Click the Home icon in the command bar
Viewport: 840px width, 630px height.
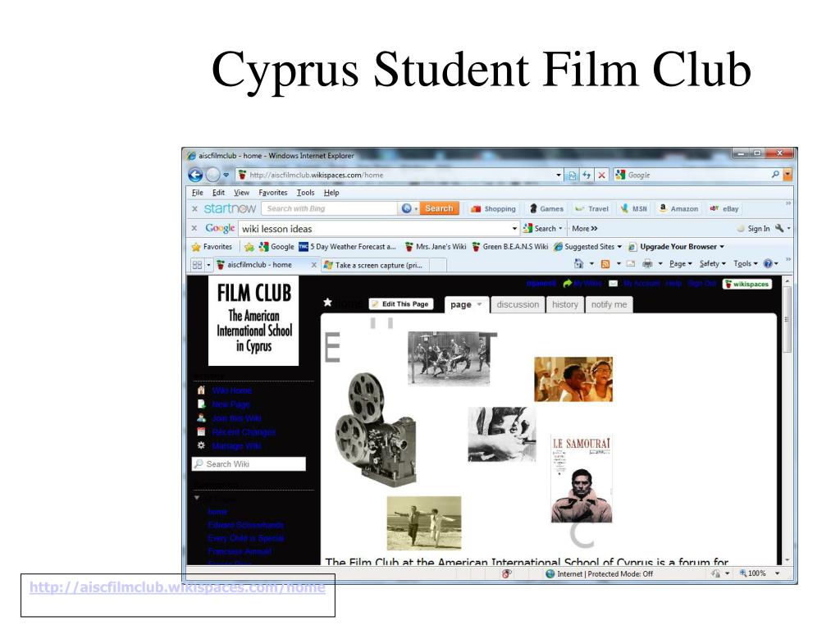pos(578,263)
